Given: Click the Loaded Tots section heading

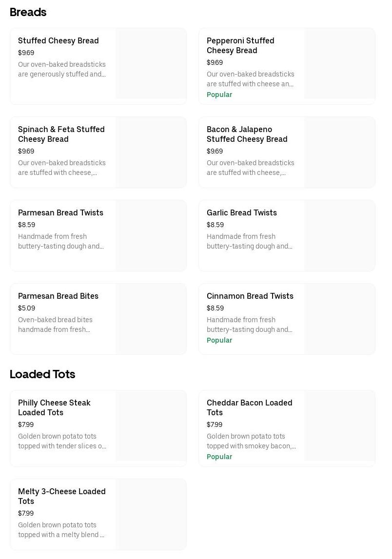Looking at the screenshot, I should [42, 374].
